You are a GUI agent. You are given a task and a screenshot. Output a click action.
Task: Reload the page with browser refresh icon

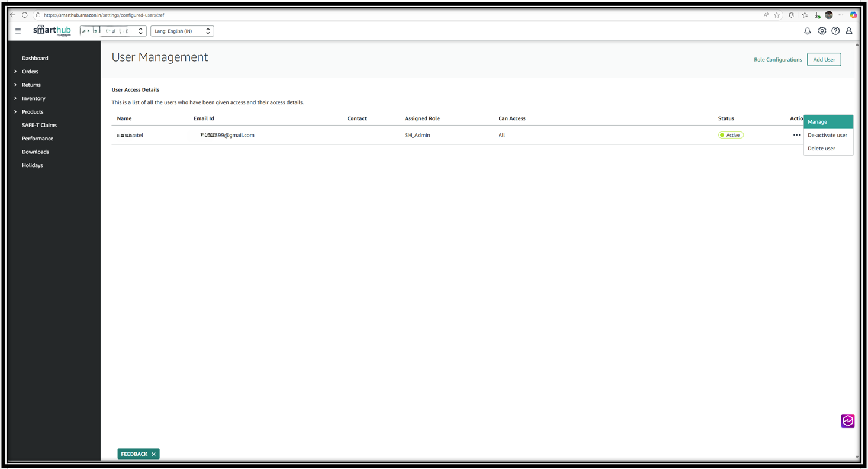[25, 15]
